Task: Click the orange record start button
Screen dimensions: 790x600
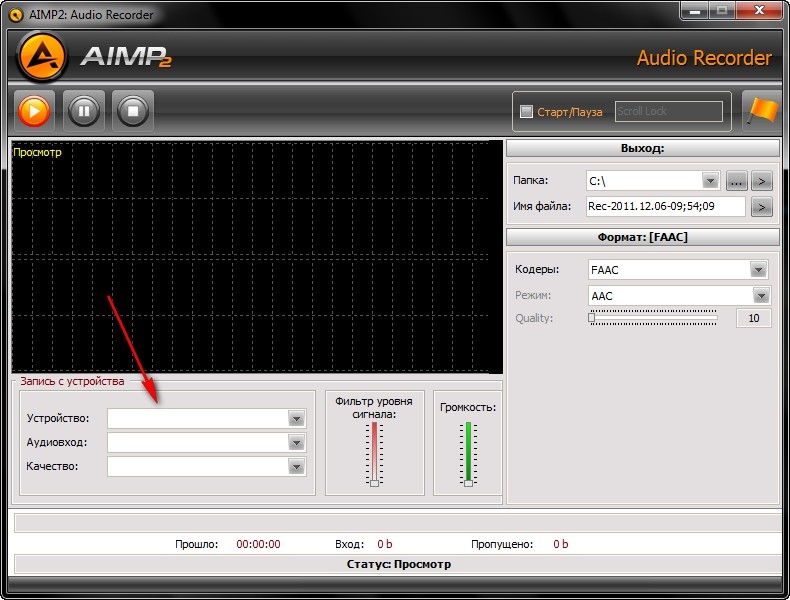Action: 34,111
